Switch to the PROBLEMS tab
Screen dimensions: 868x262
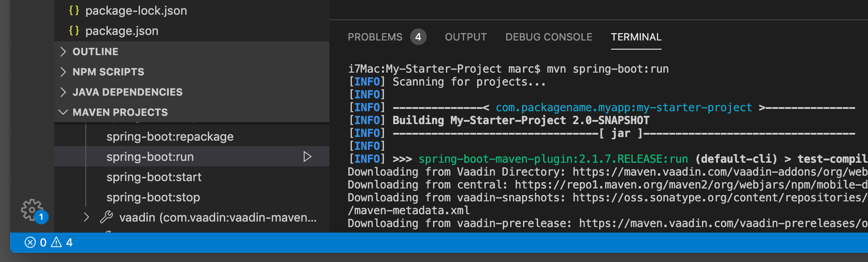[x=375, y=37]
